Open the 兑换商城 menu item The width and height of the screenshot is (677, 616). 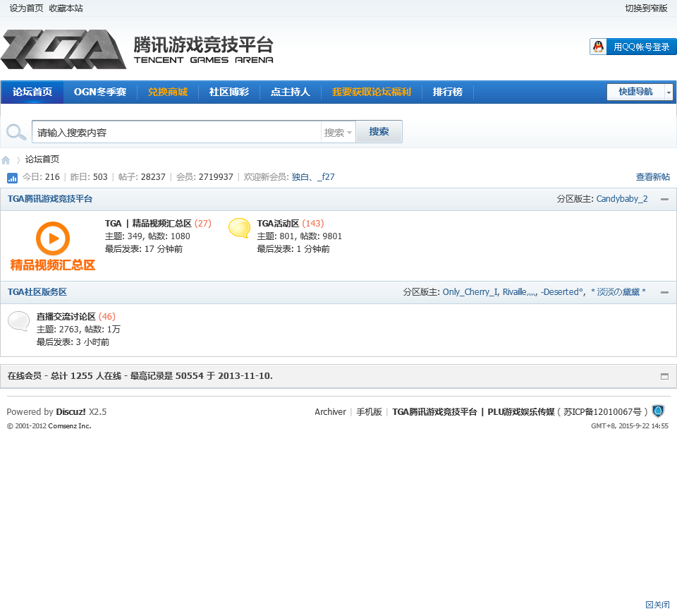click(x=168, y=92)
